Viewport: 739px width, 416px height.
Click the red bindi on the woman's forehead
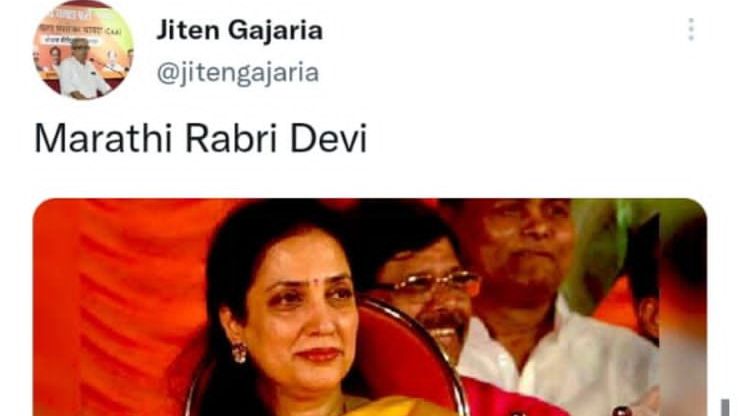(x=317, y=281)
